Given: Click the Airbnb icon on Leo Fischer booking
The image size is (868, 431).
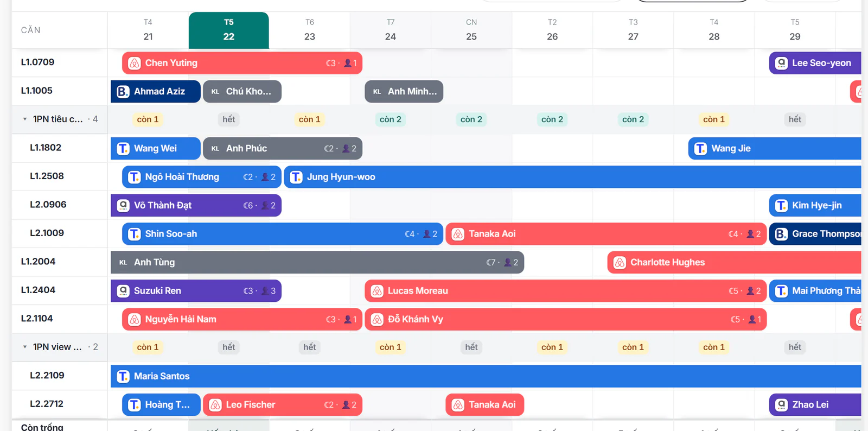Looking at the screenshot, I should (215, 405).
